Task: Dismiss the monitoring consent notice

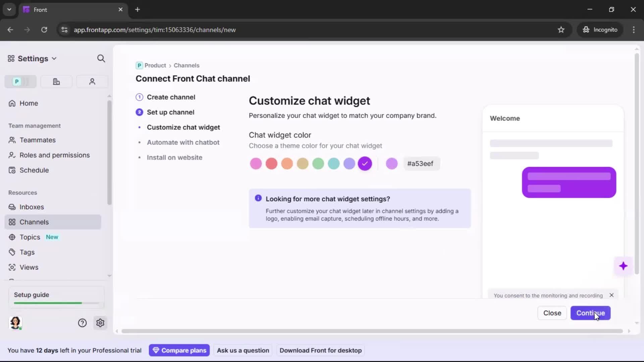Action: (x=611, y=295)
